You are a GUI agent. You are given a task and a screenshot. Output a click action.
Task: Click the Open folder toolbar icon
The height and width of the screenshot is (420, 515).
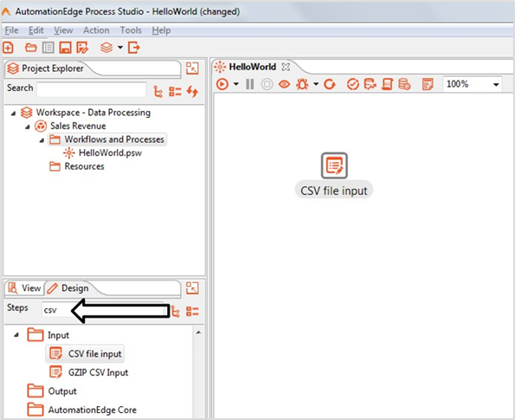coord(31,48)
